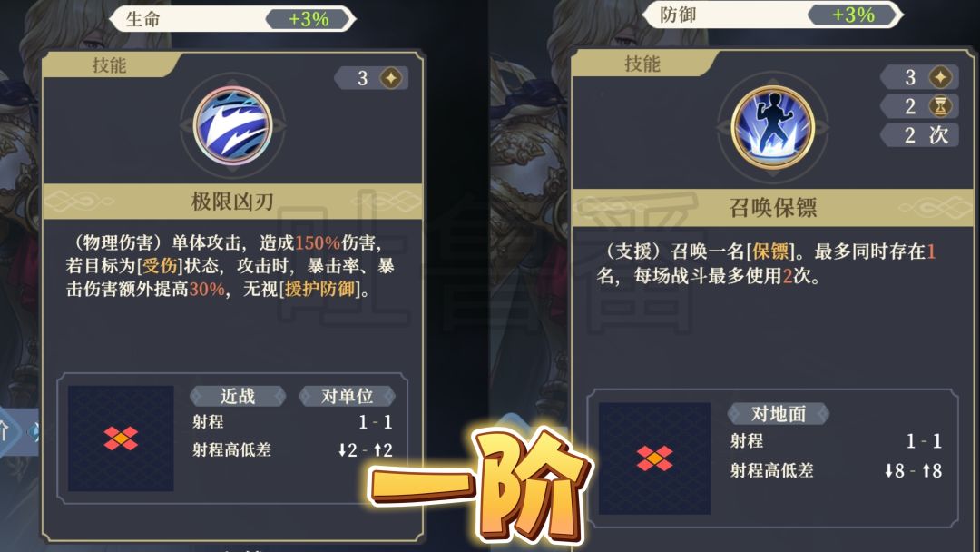The width and height of the screenshot is (980, 552).
Task: Click the right 技能 tab header
Action: (x=642, y=64)
